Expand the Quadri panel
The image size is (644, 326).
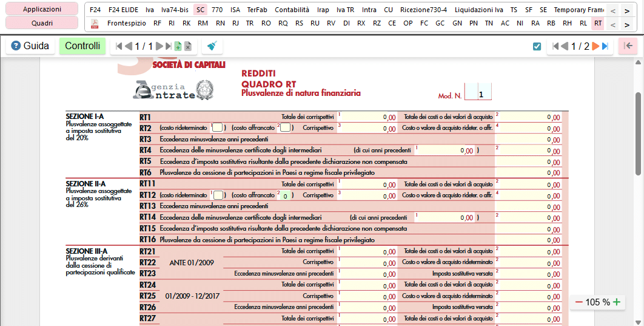pyautogui.click(x=42, y=23)
